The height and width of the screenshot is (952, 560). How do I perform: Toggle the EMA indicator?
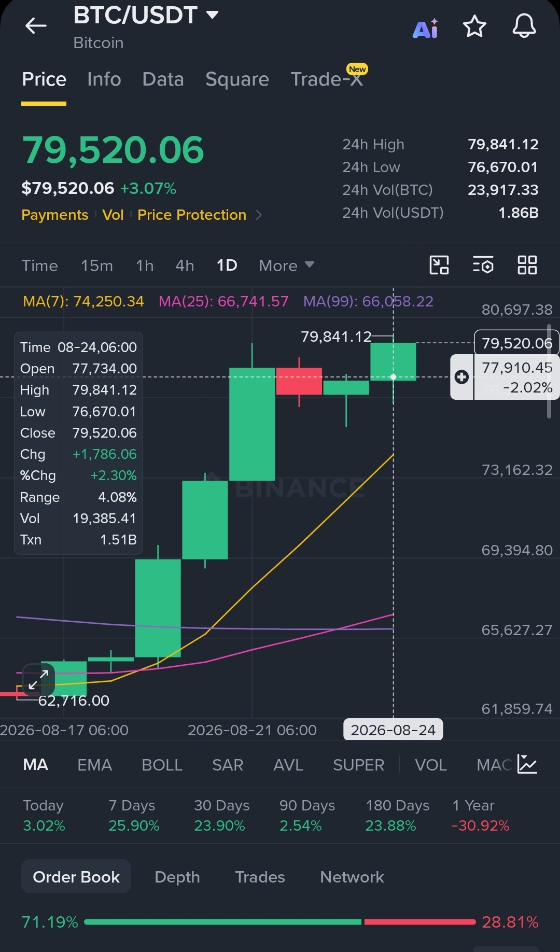point(95,765)
